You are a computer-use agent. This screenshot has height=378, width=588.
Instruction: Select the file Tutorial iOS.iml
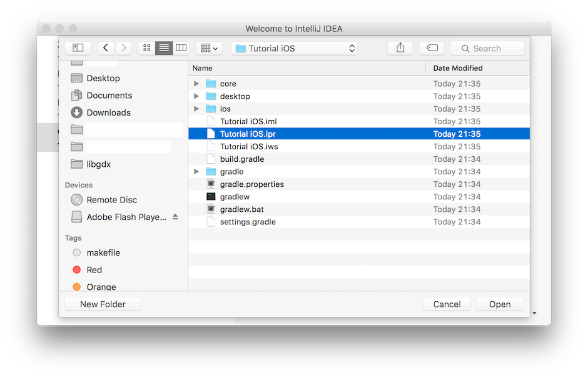click(359, 121)
